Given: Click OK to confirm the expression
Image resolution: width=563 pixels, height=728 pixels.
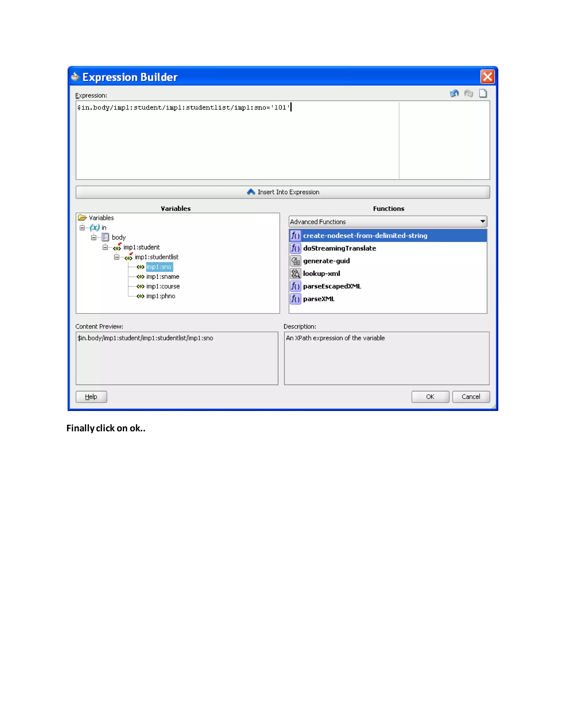Looking at the screenshot, I should pyautogui.click(x=430, y=397).
